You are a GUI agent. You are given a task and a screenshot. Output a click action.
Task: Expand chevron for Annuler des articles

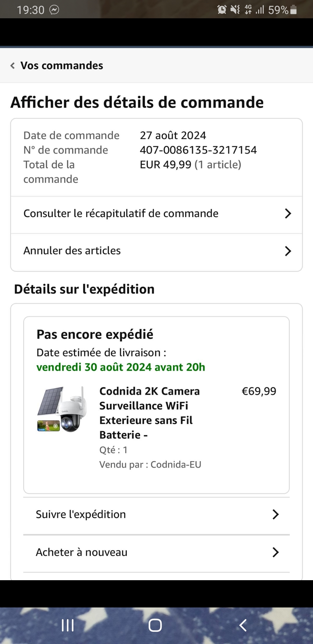287,251
